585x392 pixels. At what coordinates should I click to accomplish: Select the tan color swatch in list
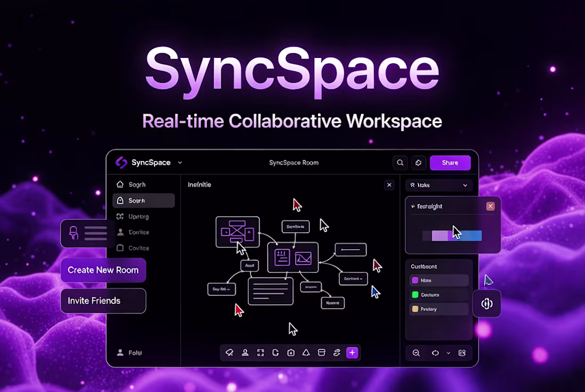coord(415,309)
